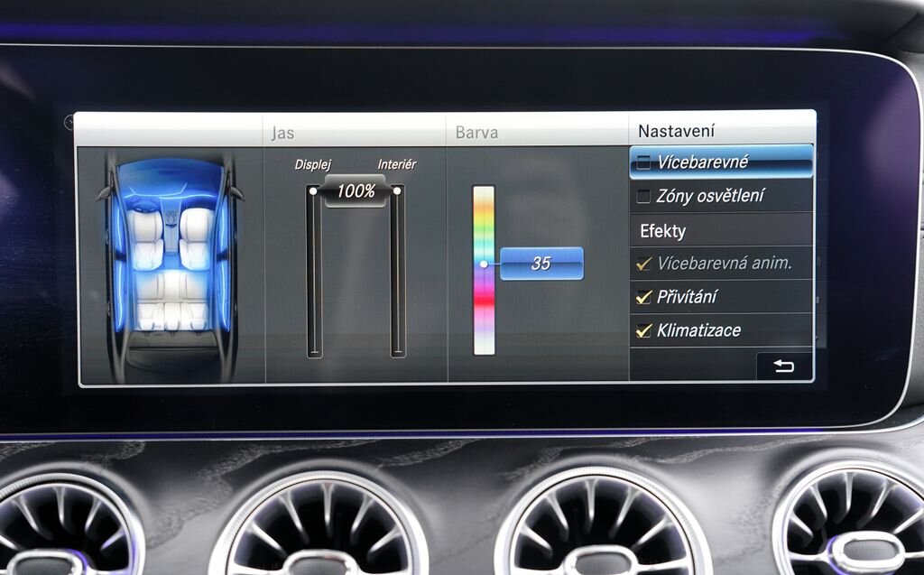Click the Displej label
This screenshot has width=924, height=575.
click(313, 165)
